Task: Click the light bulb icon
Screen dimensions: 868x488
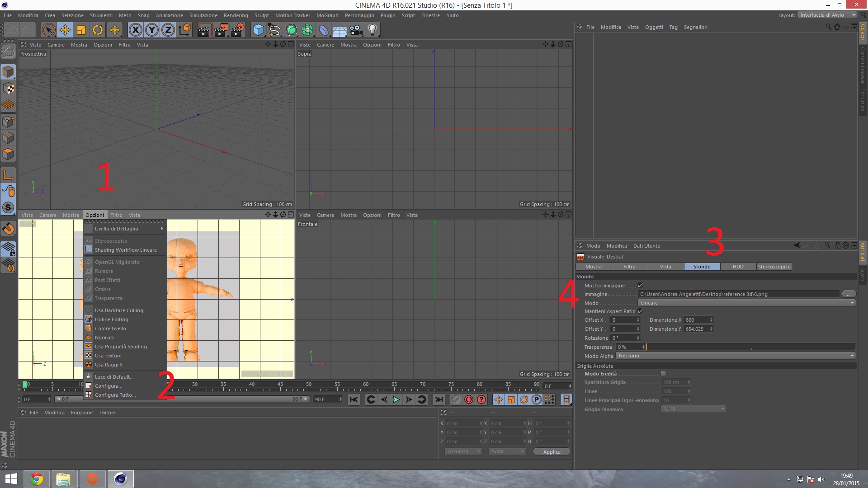Action: (x=372, y=30)
